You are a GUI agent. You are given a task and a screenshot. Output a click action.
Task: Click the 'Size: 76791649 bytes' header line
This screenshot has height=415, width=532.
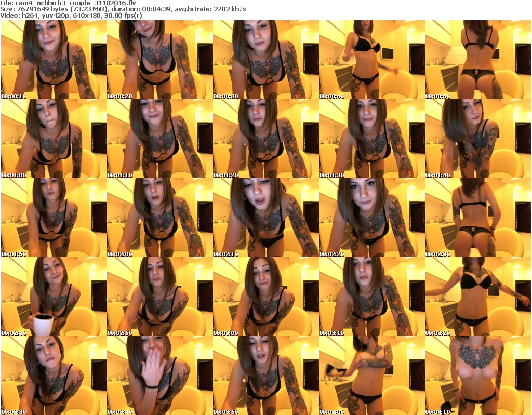(x=123, y=9)
